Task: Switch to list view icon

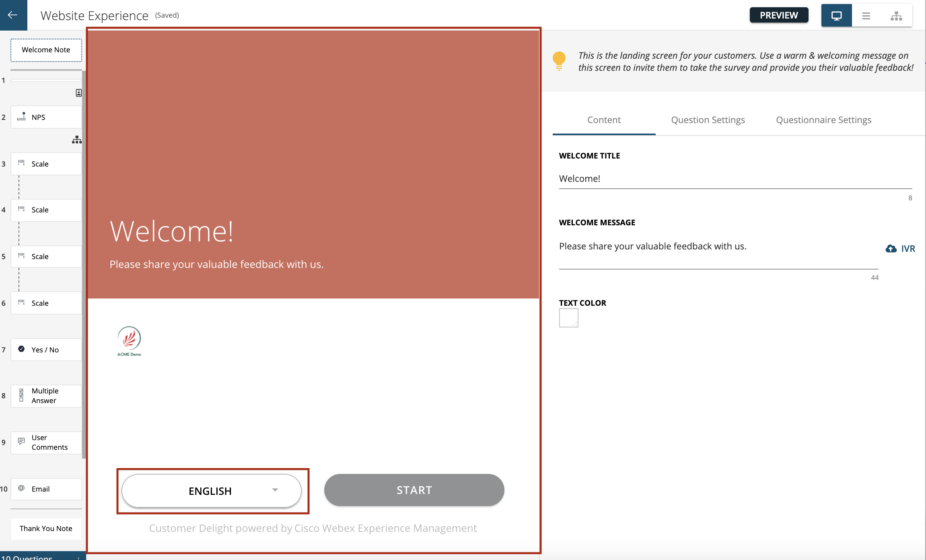Action: pos(866,16)
